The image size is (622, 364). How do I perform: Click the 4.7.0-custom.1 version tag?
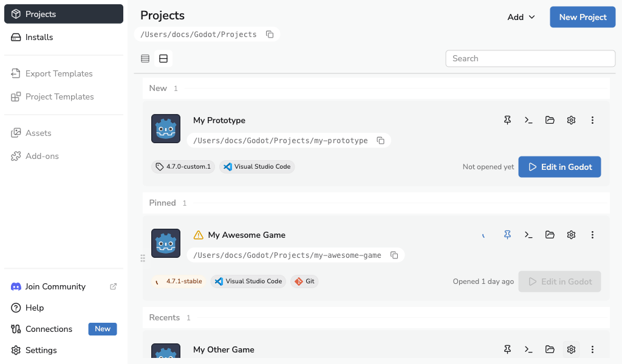point(183,167)
